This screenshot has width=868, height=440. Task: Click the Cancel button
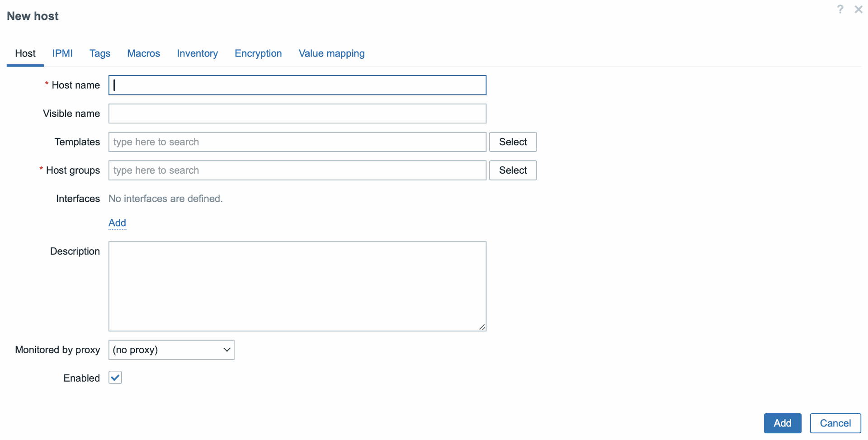[x=835, y=423]
